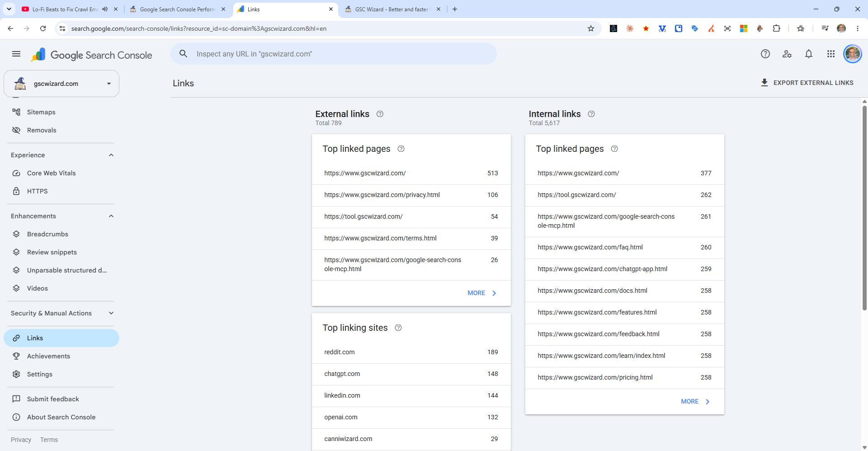868x451 pixels.
Task: Click the help icon beside External links
Action: point(380,114)
